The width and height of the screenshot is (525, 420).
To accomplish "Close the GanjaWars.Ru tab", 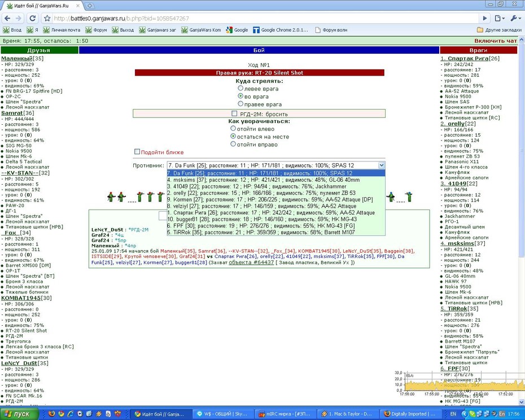I will pyautogui.click(x=78, y=6).
